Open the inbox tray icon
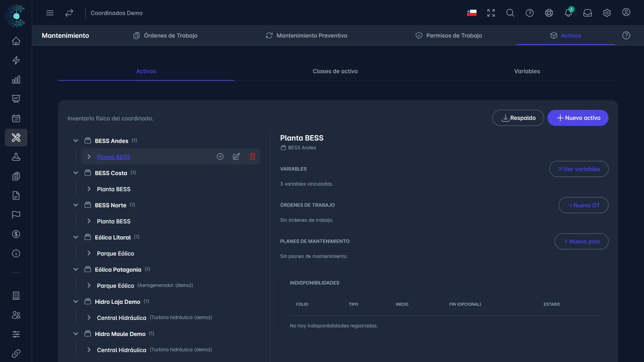Image resolution: width=644 pixels, height=362 pixels. (588, 13)
